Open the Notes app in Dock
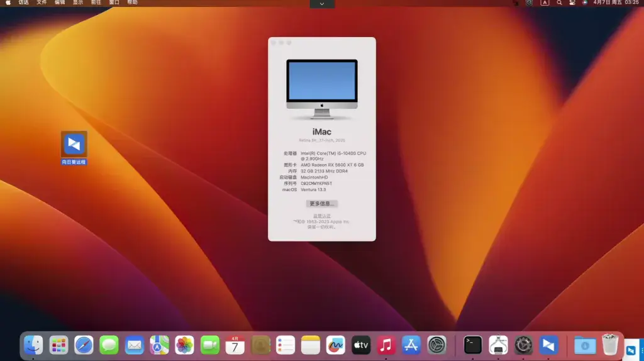This screenshot has height=361, width=644. [x=311, y=345]
